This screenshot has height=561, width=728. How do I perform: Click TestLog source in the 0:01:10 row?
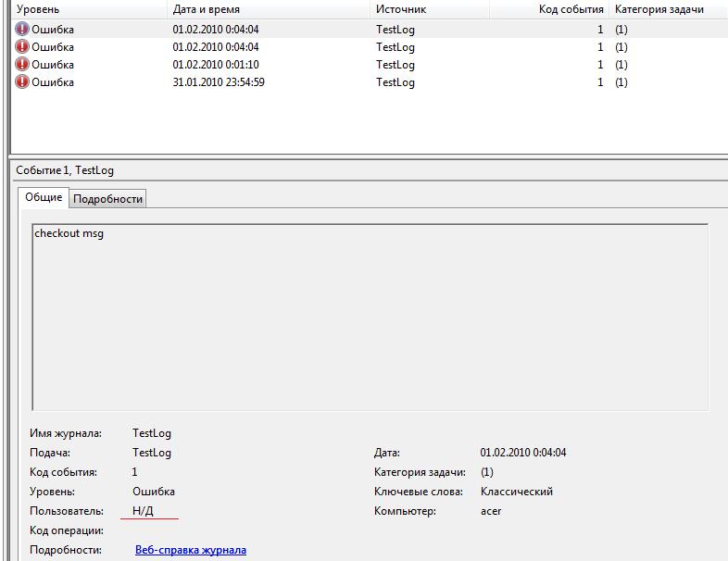pos(395,65)
